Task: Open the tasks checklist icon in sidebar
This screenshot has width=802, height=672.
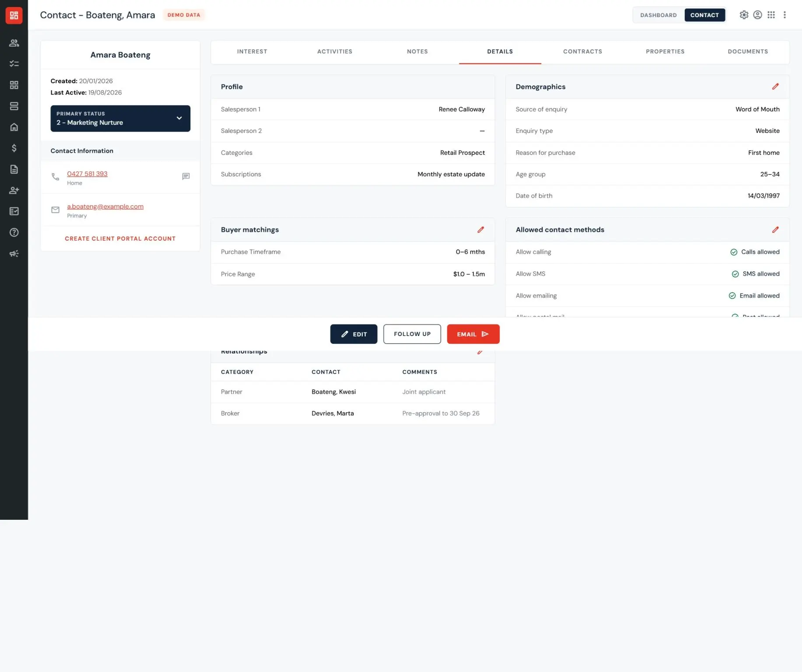Action: click(14, 64)
